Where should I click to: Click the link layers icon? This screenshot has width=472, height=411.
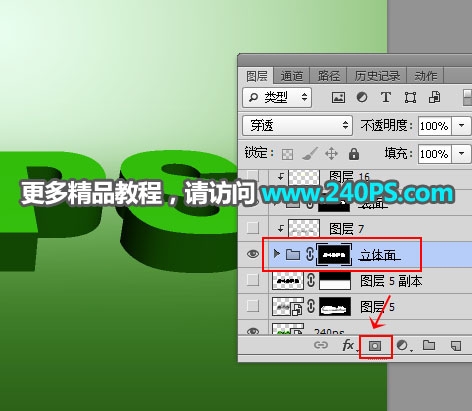[x=321, y=345]
